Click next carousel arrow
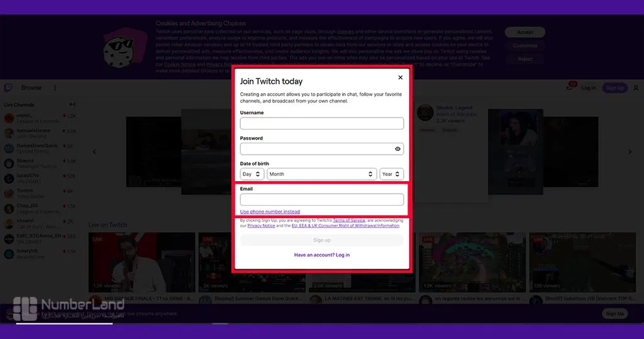The width and height of the screenshot is (644, 339). coord(630,152)
